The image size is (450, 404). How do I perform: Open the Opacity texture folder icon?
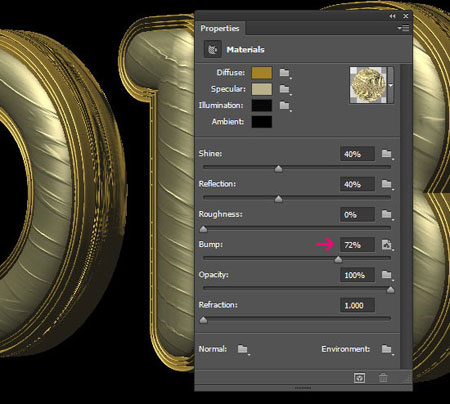click(x=387, y=275)
